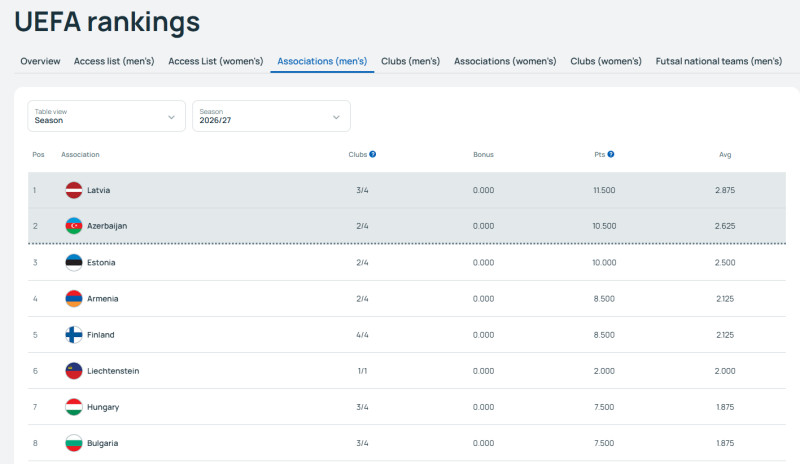Click the Avg column header
The width and height of the screenshot is (800, 464).
tap(725, 154)
